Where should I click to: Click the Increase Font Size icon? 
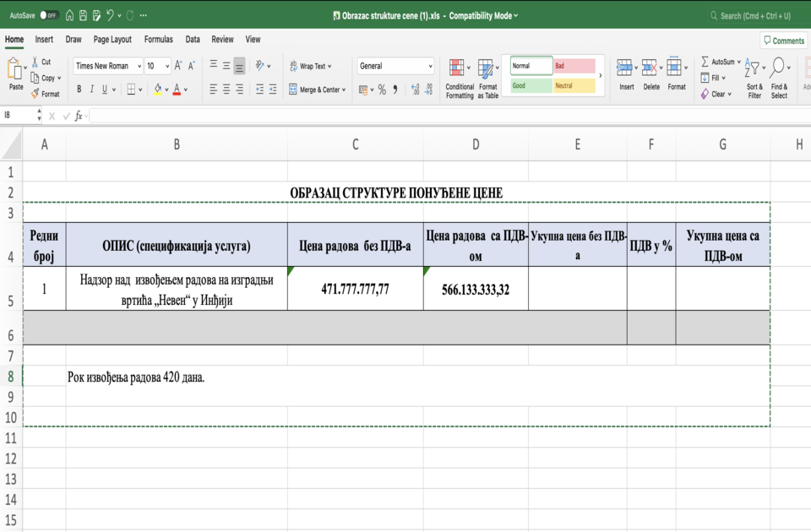point(178,66)
